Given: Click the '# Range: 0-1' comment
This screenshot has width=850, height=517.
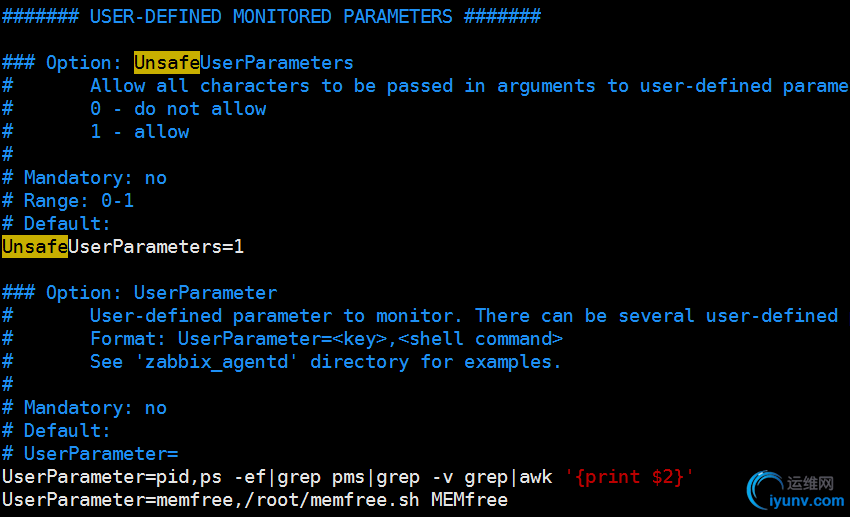Looking at the screenshot, I should [x=68, y=200].
